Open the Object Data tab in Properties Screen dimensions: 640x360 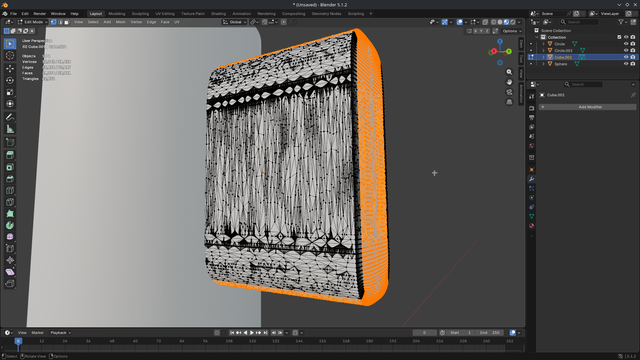click(531, 216)
